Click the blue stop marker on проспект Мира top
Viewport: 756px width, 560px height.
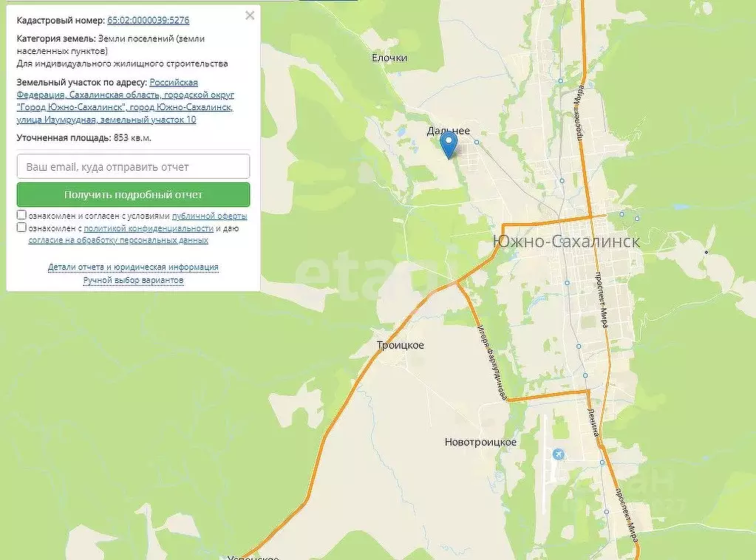click(x=560, y=81)
